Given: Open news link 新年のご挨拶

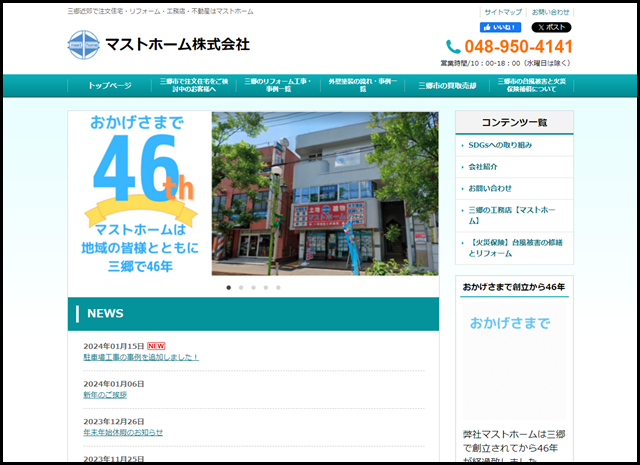Looking at the screenshot, I should click(x=105, y=395).
